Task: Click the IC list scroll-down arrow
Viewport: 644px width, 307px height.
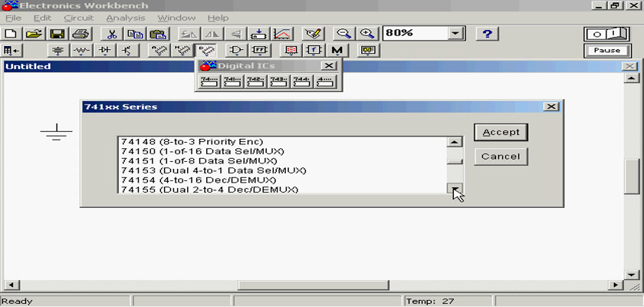Action: click(455, 188)
